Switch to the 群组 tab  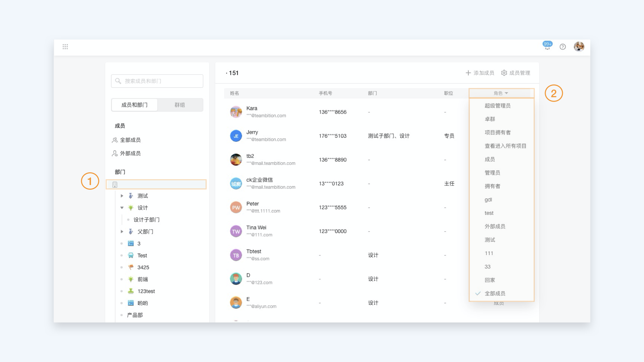179,105
